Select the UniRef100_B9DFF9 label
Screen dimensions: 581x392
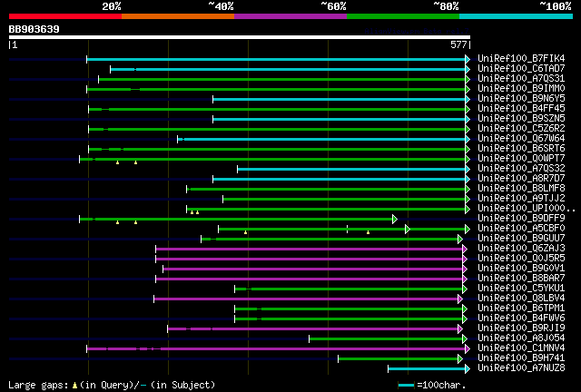pyautogui.click(x=521, y=219)
